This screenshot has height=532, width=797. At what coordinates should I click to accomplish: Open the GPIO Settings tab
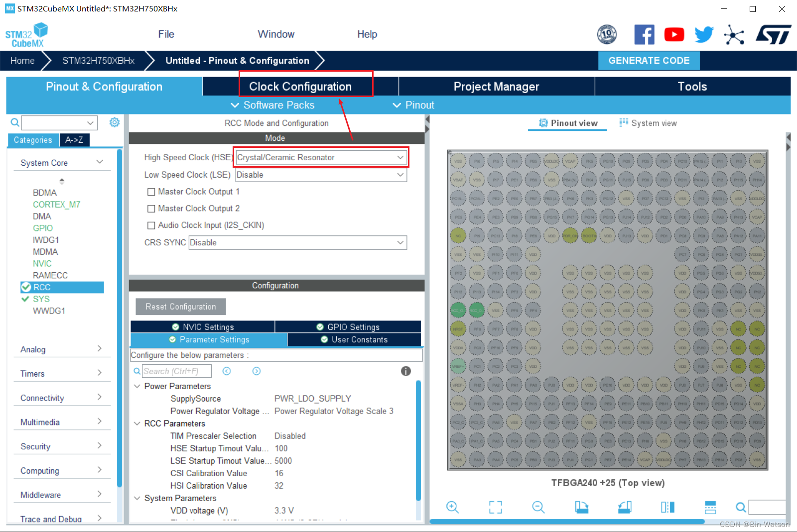coord(348,327)
